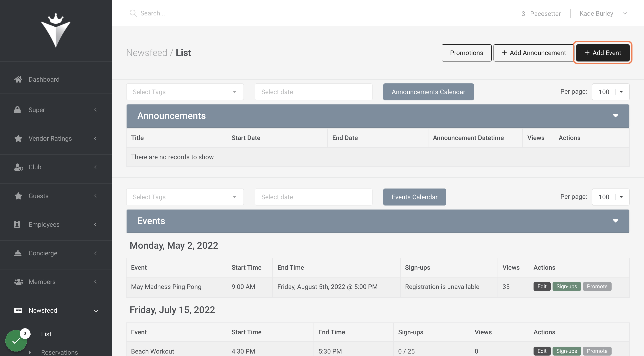This screenshot has width=644, height=356.
Task: Click the Club user-shield icon
Action: 19,167
